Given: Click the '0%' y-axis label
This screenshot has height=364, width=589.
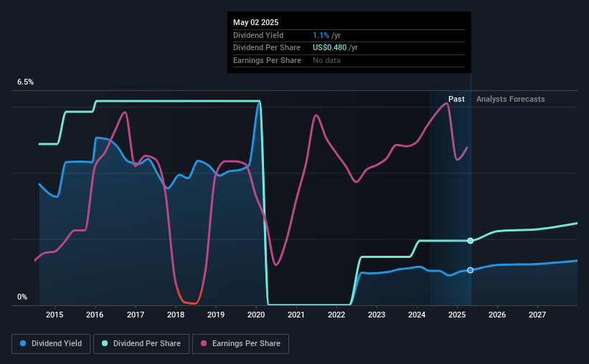Looking at the screenshot, I should (x=22, y=297).
